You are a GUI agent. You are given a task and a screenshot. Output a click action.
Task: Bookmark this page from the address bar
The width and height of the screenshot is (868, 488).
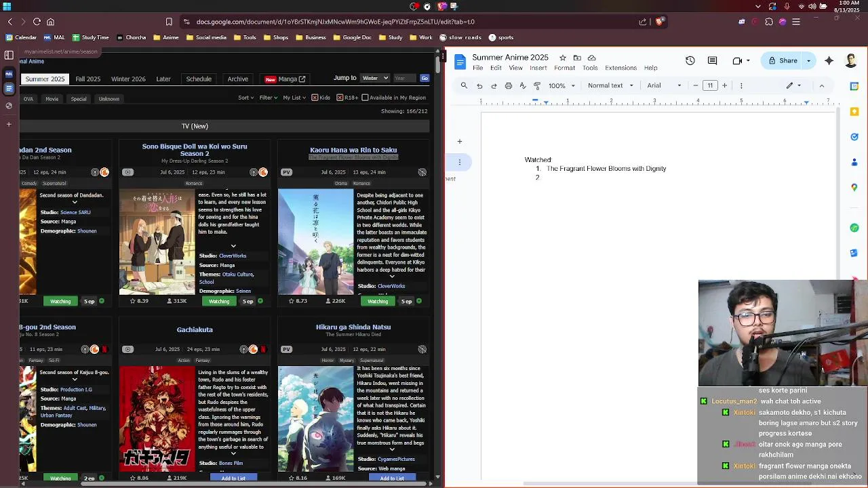coord(169,22)
